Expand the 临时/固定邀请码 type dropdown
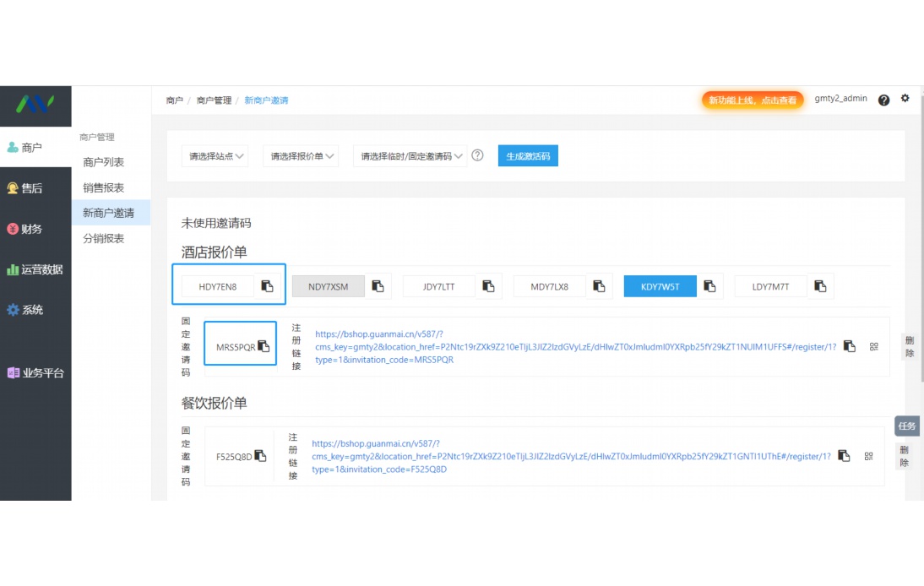This screenshot has width=924, height=586. click(410, 155)
